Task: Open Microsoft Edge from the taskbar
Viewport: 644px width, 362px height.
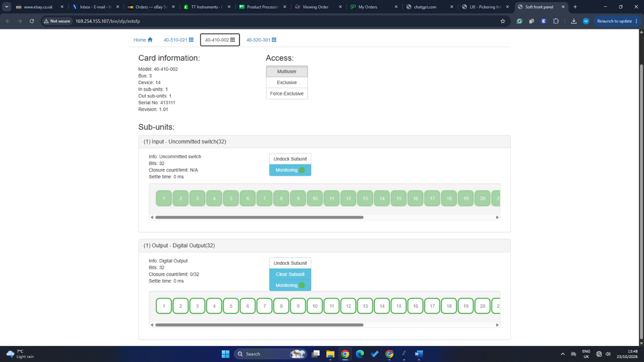Action: click(360, 354)
